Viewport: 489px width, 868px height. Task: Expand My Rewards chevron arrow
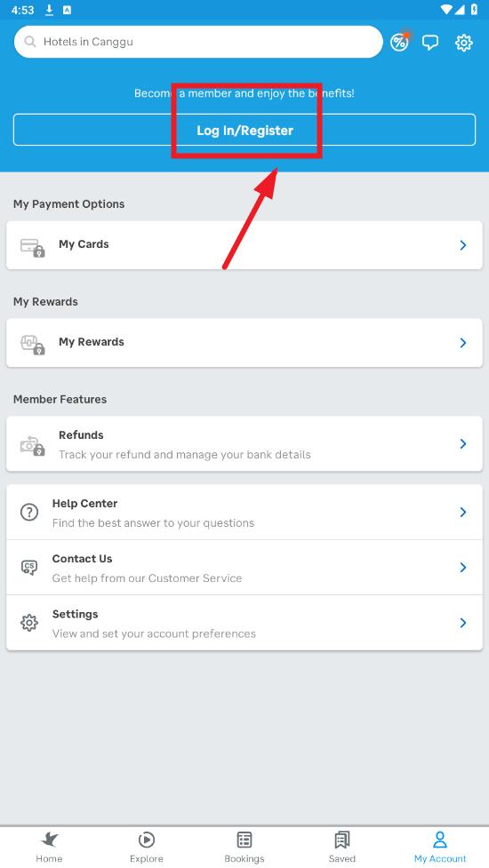tap(463, 343)
